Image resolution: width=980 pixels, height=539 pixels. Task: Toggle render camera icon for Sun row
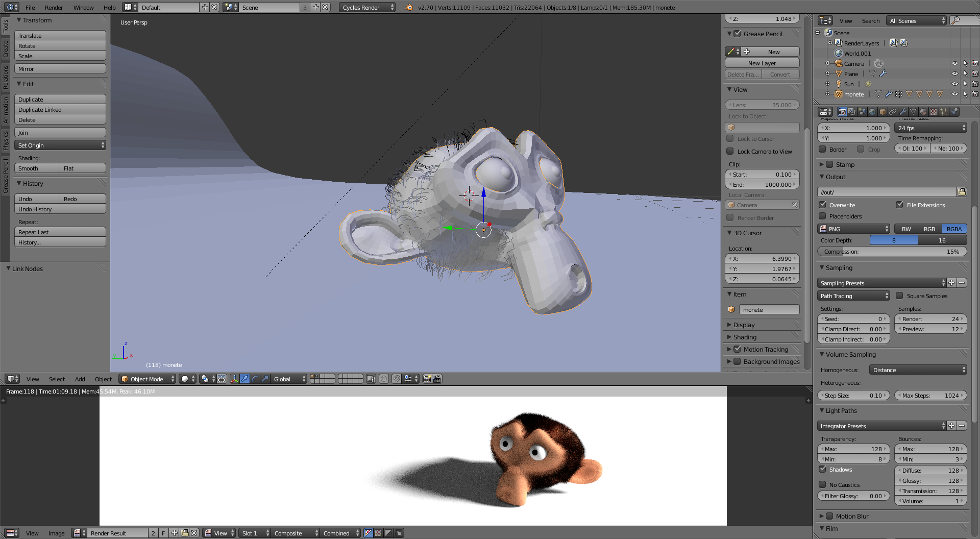[x=975, y=84]
